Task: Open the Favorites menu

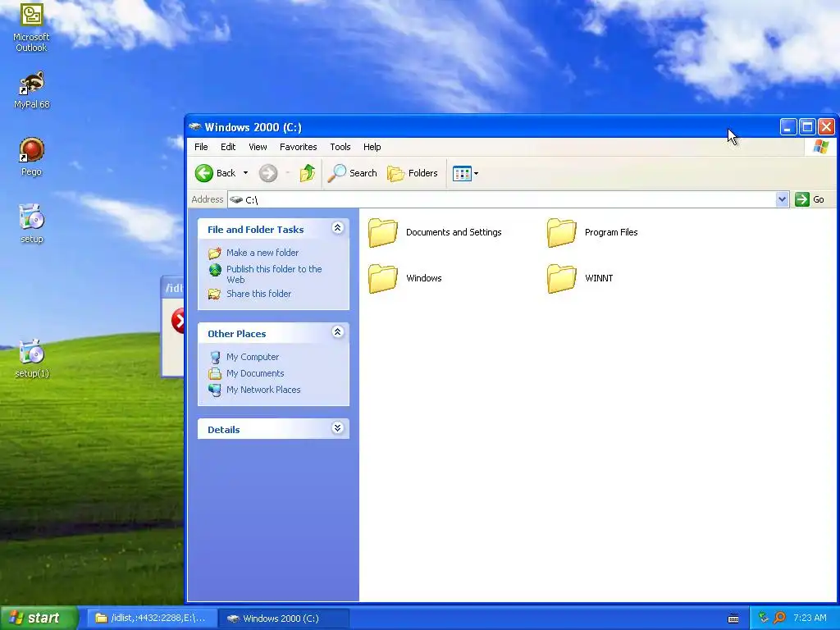Action: tap(298, 147)
